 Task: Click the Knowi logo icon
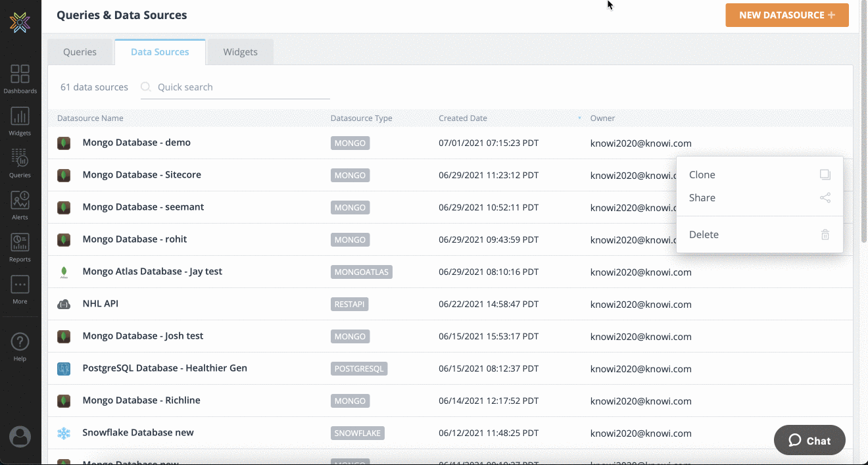[x=20, y=22]
